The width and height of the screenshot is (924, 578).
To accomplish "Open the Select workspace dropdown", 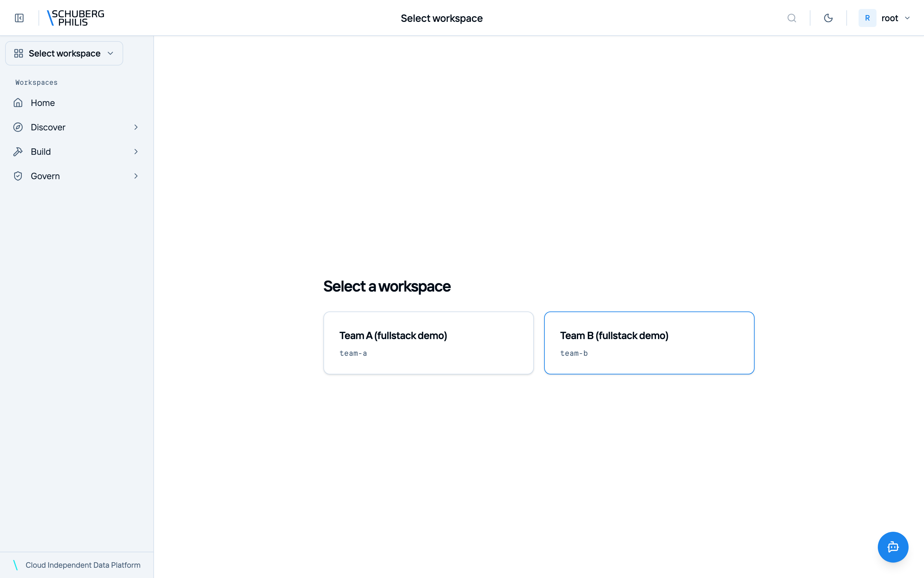I will pos(64,53).
